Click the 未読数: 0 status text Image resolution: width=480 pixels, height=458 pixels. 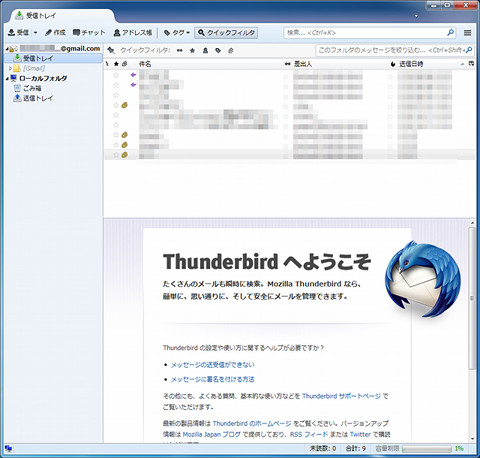pos(323,449)
